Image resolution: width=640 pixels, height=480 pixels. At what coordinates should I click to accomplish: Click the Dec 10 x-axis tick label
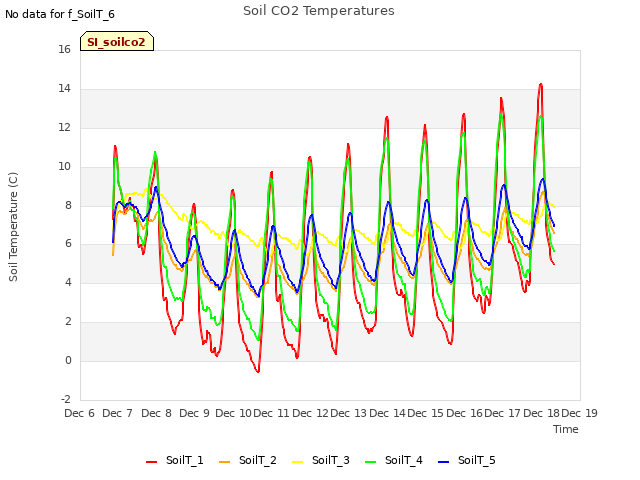(x=234, y=413)
